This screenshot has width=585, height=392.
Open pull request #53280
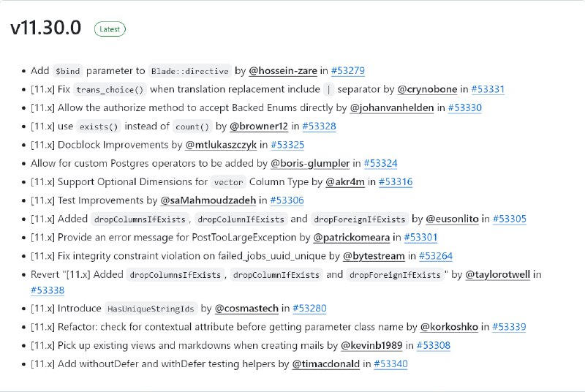[x=309, y=309]
